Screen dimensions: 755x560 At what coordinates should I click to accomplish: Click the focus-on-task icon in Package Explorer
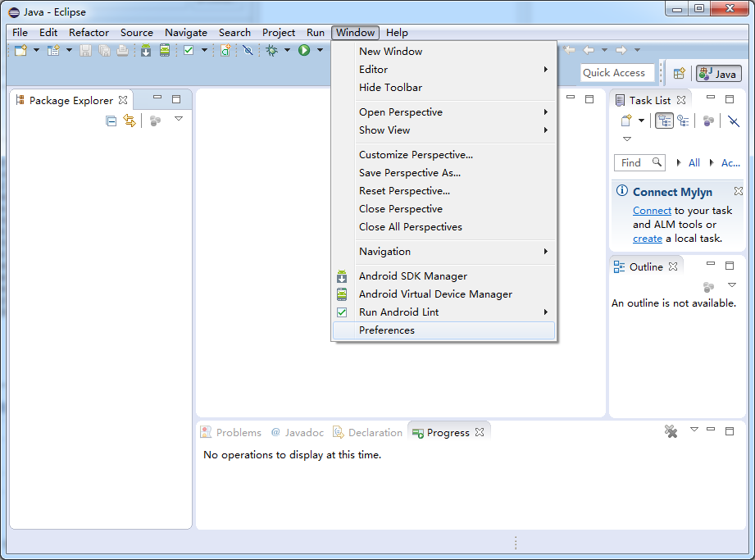155,121
